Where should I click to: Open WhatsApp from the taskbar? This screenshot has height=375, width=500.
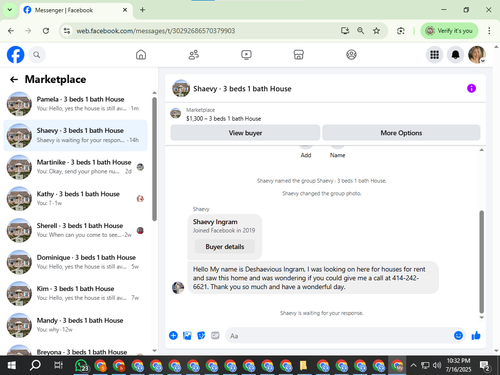click(x=81, y=365)
